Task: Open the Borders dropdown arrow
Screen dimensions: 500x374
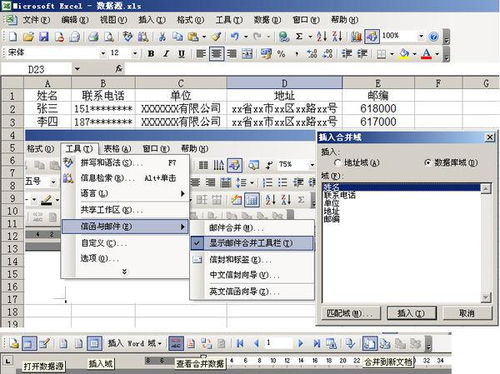Action: [392, 54]
